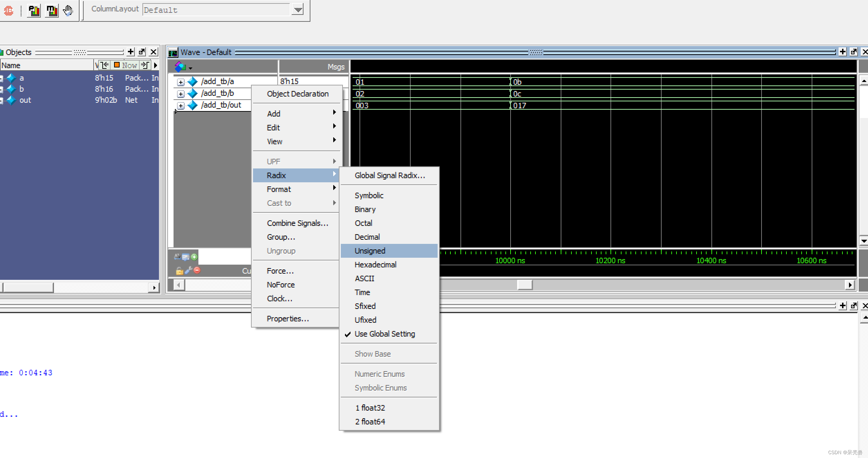Toggle 'Use Global Setting' in the Radix submenu
Image resolution: width=868 pixels, height=458 pixels.
pyautogui.click(x=384, y=334)
